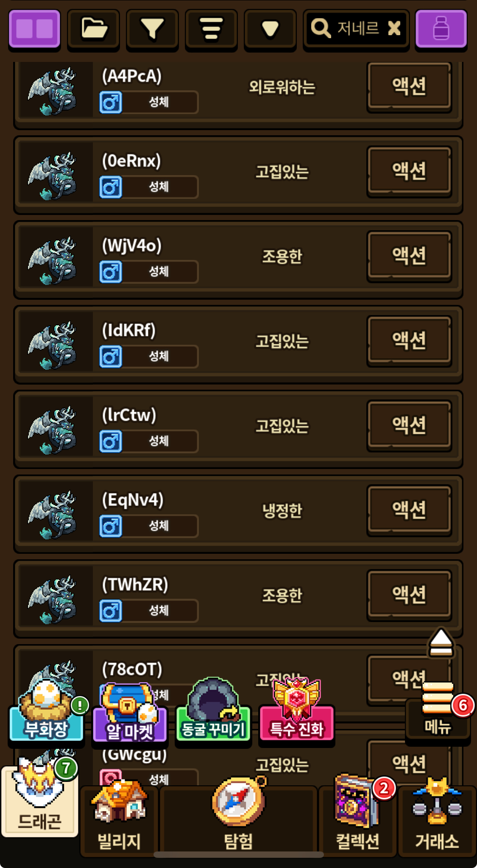
Task: Open the funnel filter options
Action: [x=152, y=29]
